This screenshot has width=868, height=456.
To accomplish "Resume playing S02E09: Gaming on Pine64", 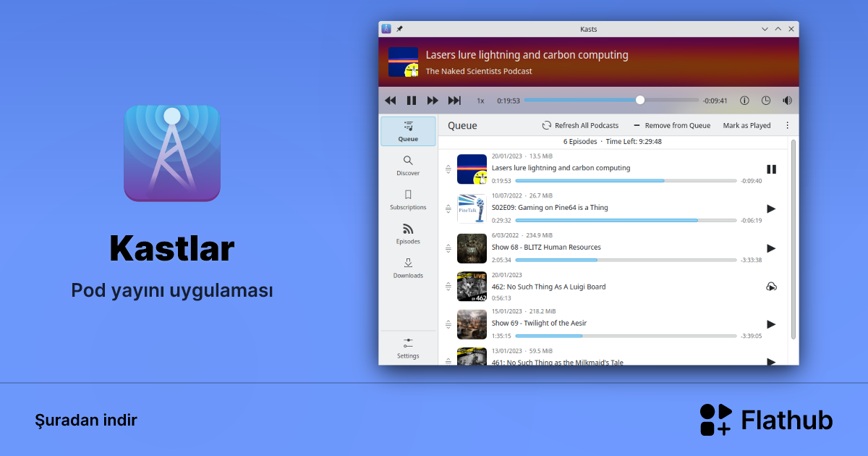I will [771, 208].
